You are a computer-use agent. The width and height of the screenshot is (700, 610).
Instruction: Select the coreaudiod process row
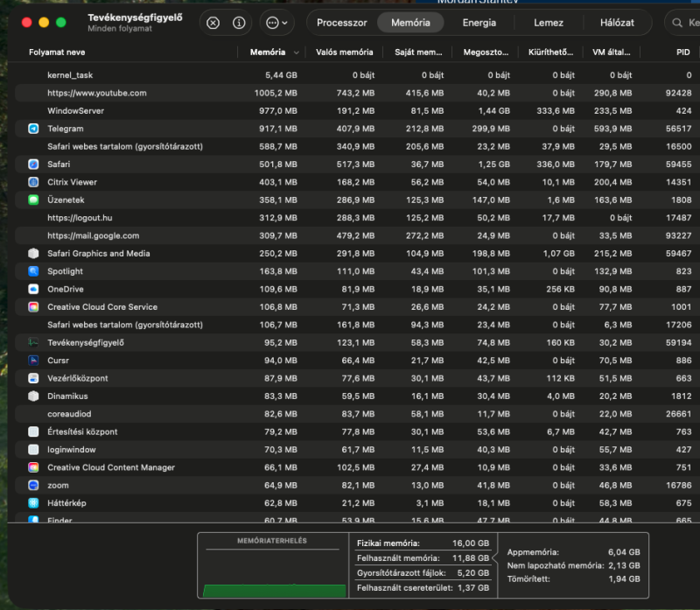357,414
